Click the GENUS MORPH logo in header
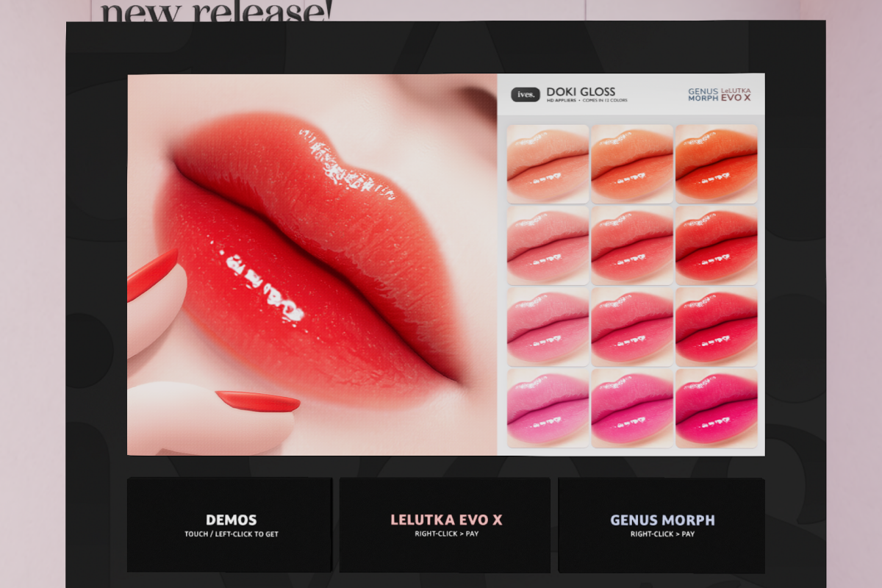This screenshot has height=588, width=882. pos(703,95)
